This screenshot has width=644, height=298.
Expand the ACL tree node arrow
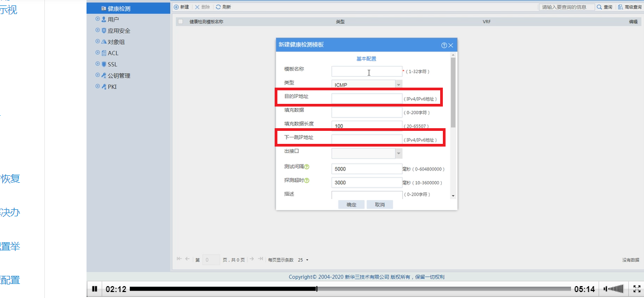tap(97, 52)
